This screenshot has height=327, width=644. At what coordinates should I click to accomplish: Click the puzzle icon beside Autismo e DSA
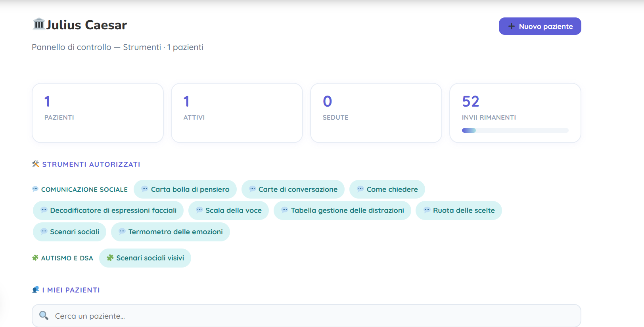[35, 258]
